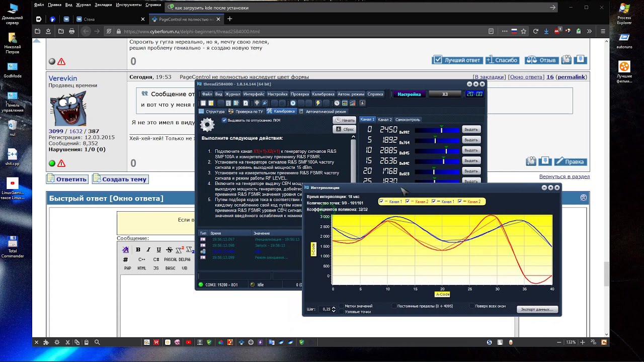
Task: Click the bar graph toolbar icon
Action: [x=353, y=103]
